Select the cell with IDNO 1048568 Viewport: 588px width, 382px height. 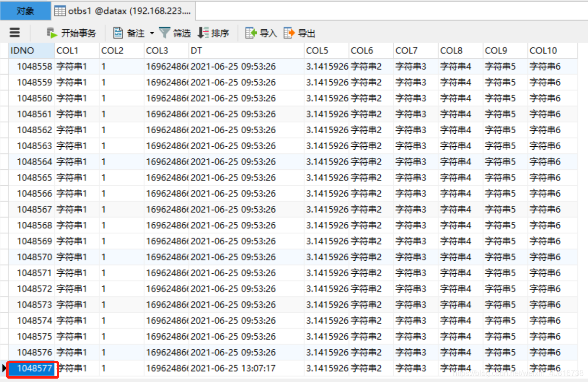tap(32, 225)
